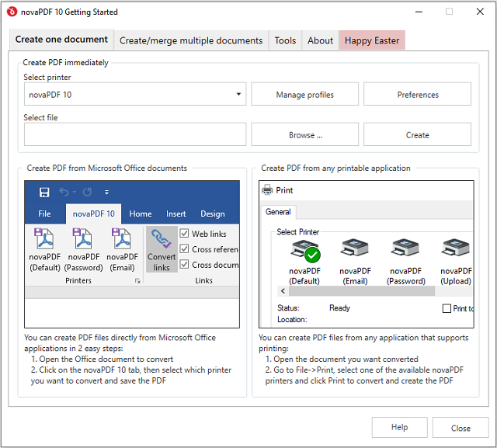Click "Create PDF from any printable application" heading
This screenshot has height=448, width=497.
coord(335,168)
